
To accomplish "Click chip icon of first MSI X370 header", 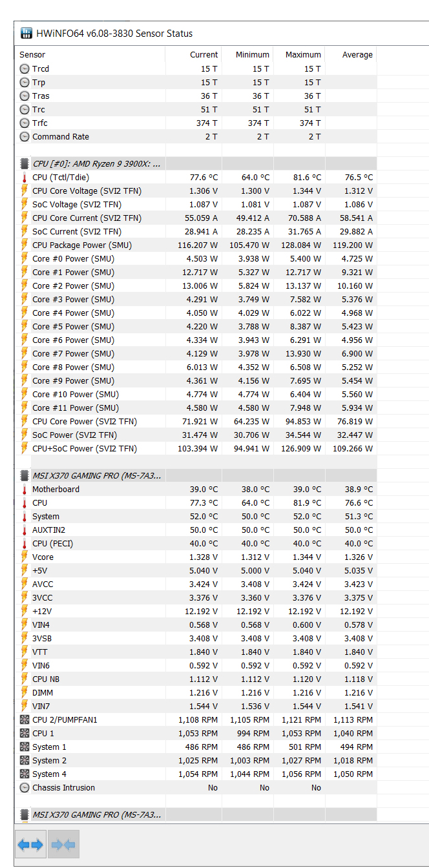I will point(25,475).
